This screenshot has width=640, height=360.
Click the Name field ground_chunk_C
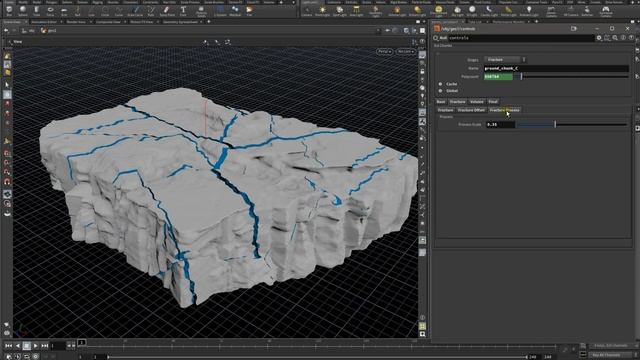coord(556,68)
